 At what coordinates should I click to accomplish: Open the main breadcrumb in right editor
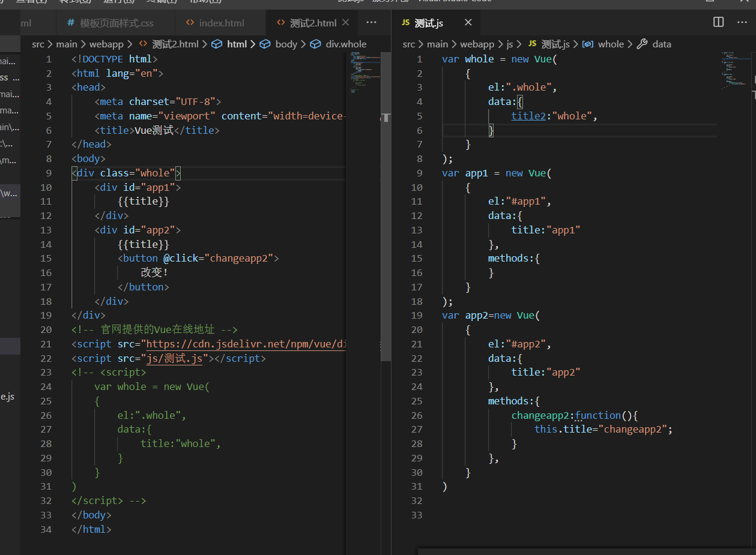coord(437,44)
